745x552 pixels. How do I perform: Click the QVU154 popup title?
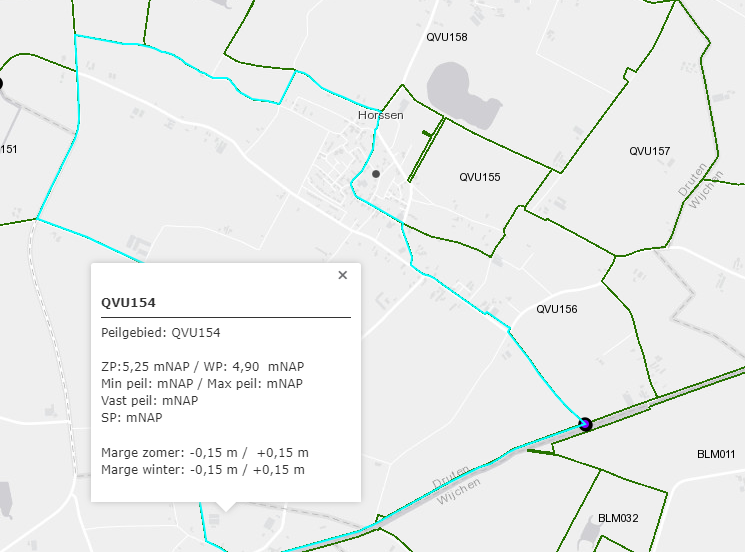tap(129, 302)
